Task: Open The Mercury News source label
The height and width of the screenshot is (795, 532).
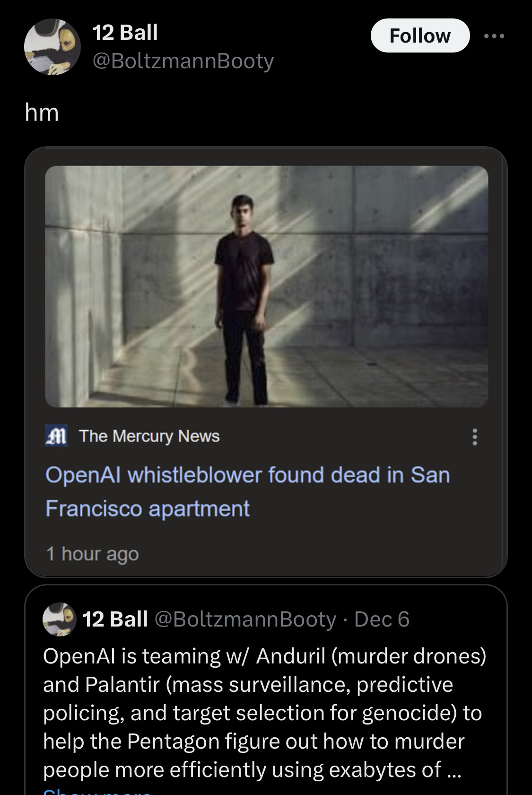Action: tap(149, 436)
